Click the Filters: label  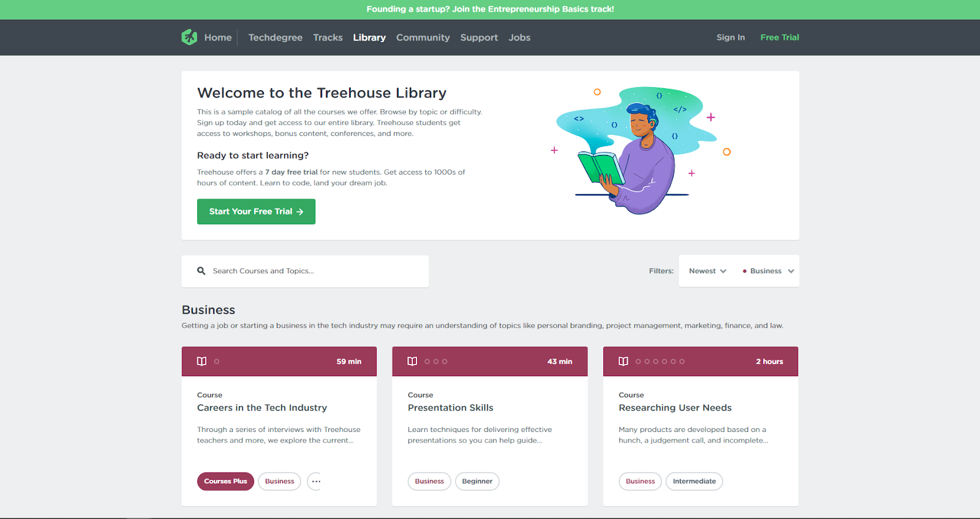pyautogui.click(x=661, y=271)
